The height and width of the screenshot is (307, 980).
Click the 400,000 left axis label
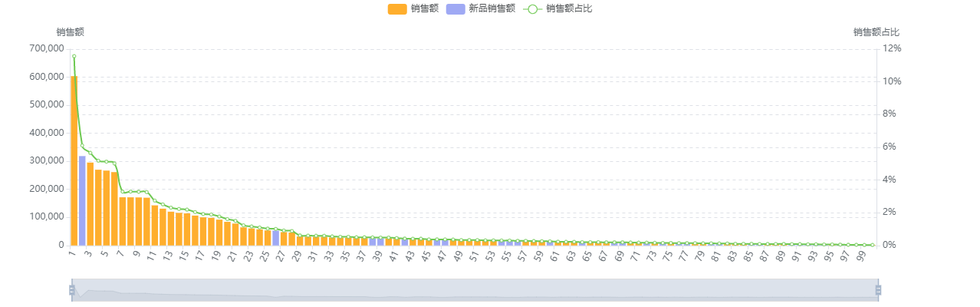[x=48, y=133]
